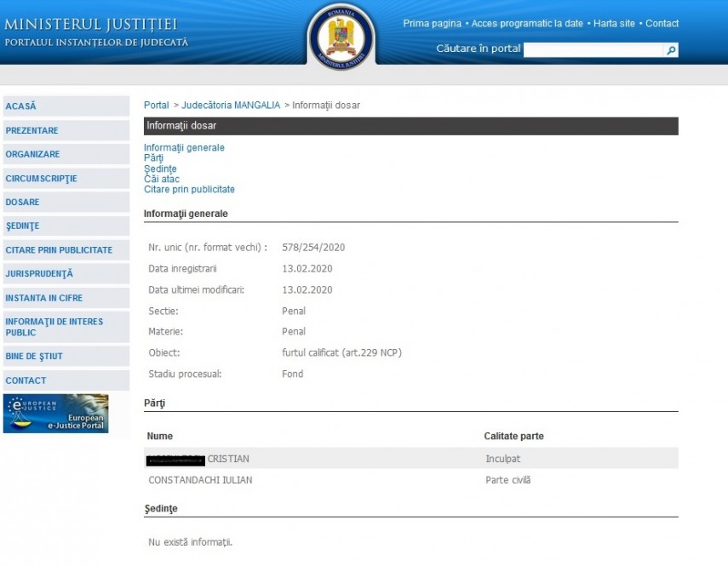Open the European e-Justice Portal banner

(x=56, y=414)
